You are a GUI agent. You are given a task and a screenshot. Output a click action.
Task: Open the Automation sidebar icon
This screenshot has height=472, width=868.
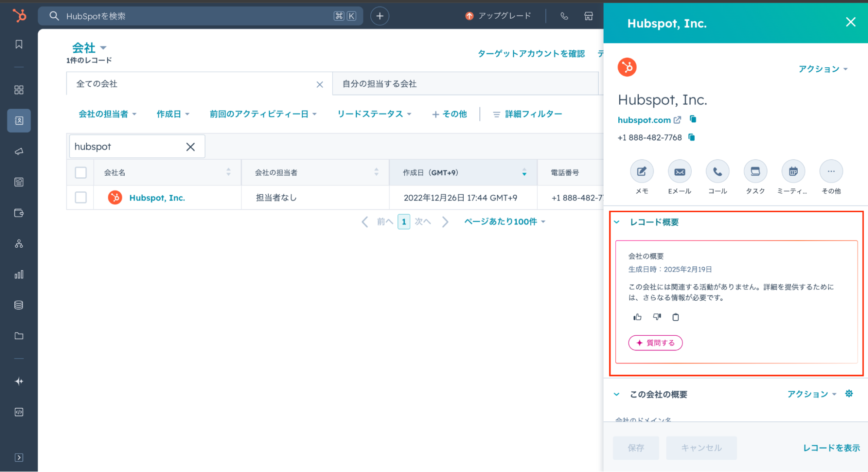pos(19,243)
